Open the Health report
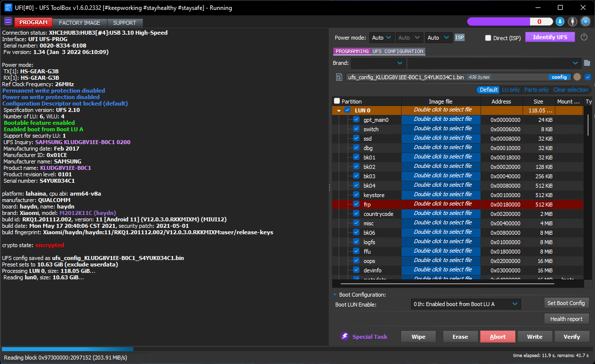 pos(566,319)
